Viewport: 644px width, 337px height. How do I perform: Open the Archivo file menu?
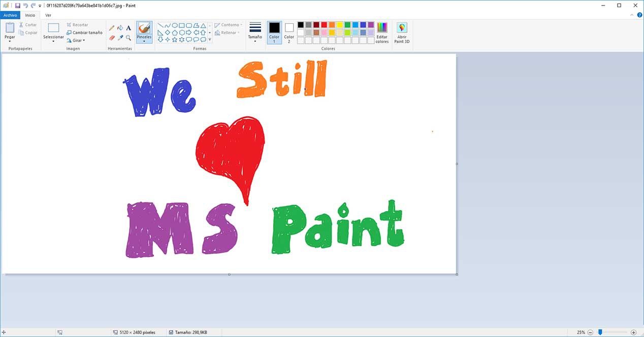(10, 15)
